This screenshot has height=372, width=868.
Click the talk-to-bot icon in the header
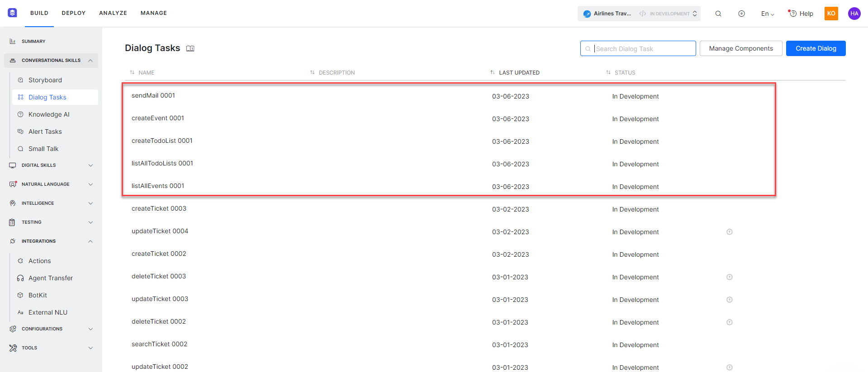[741, 14]
